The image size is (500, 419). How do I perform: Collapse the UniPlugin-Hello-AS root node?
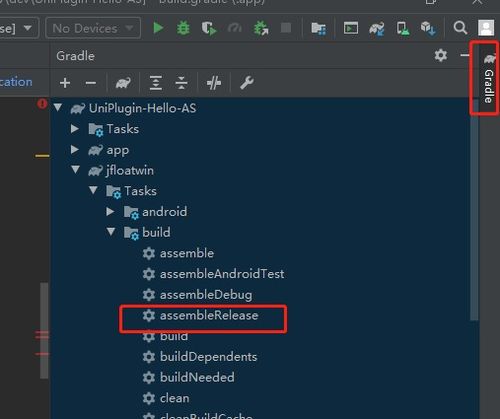coord(58,107)
